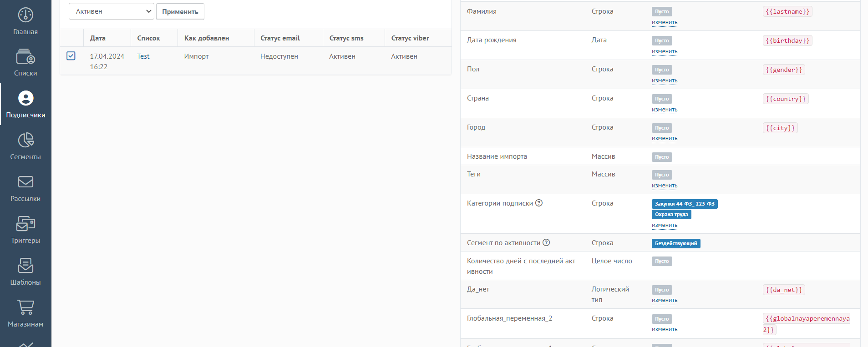Screen dimensions: 868x347
Task: Click the Целое число type cell
Action: [612, 261]
